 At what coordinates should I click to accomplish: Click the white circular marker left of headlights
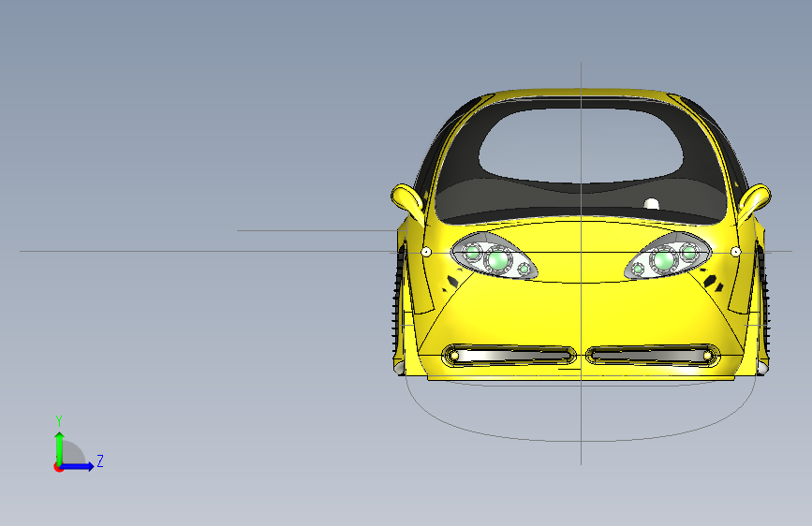tap(426, 252)
